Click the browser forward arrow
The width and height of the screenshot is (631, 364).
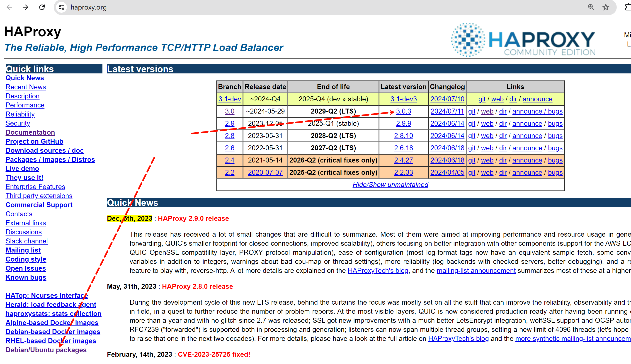point(26,7)
